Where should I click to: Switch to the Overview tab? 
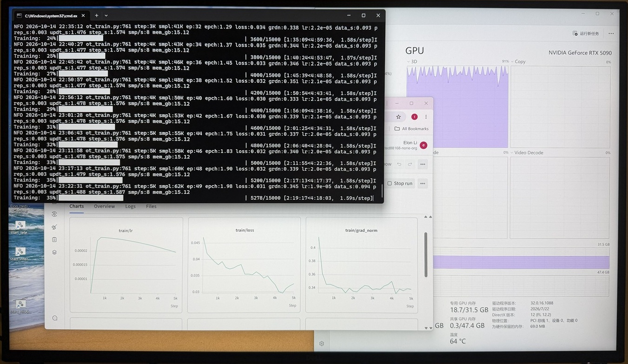pyautogui.click(x=105, y=206)
